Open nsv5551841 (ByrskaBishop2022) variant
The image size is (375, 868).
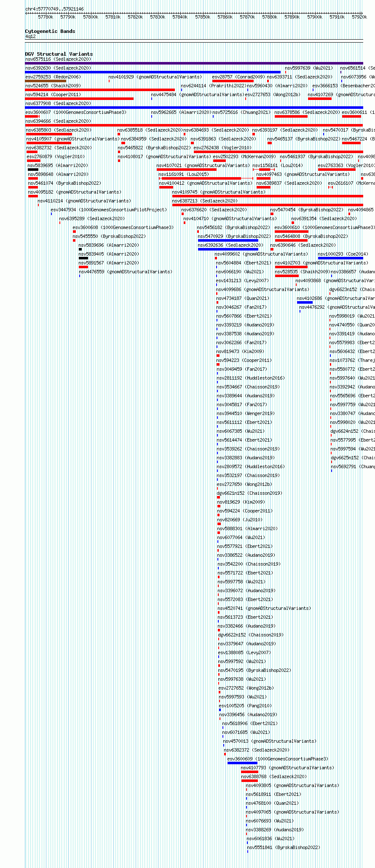[284, 848]
